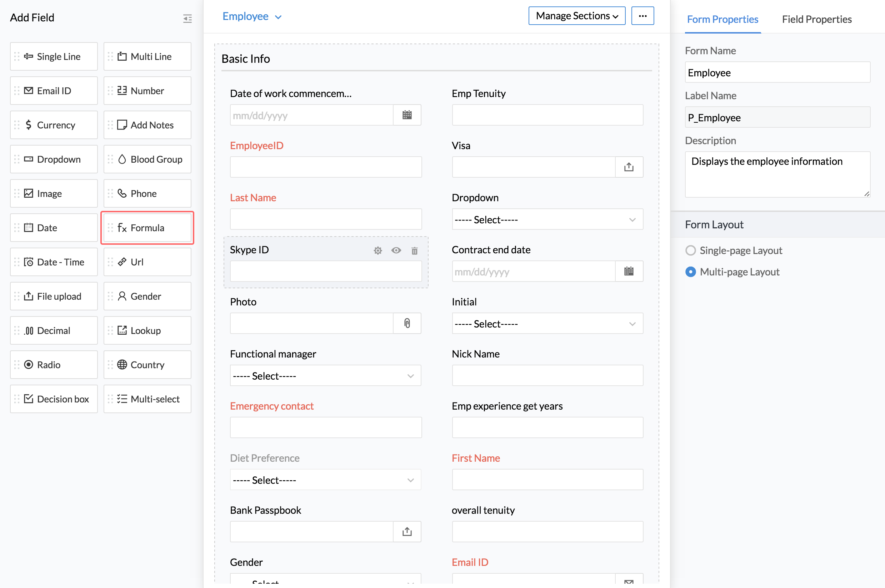Open Contract end date calendar picker
The width and height of the screenshot is (885, 588).
coord(629,272)
